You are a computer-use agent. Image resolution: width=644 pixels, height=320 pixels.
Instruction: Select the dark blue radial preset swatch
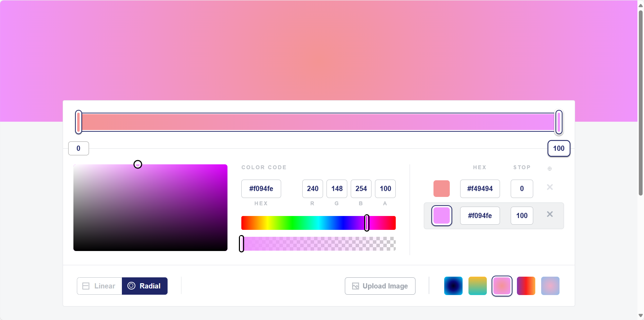pos(453,286)
